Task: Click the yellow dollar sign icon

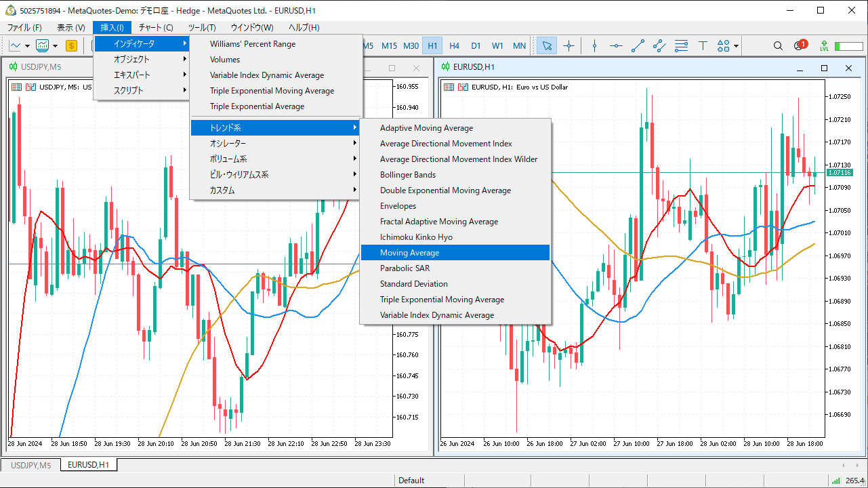Action: 71,46
